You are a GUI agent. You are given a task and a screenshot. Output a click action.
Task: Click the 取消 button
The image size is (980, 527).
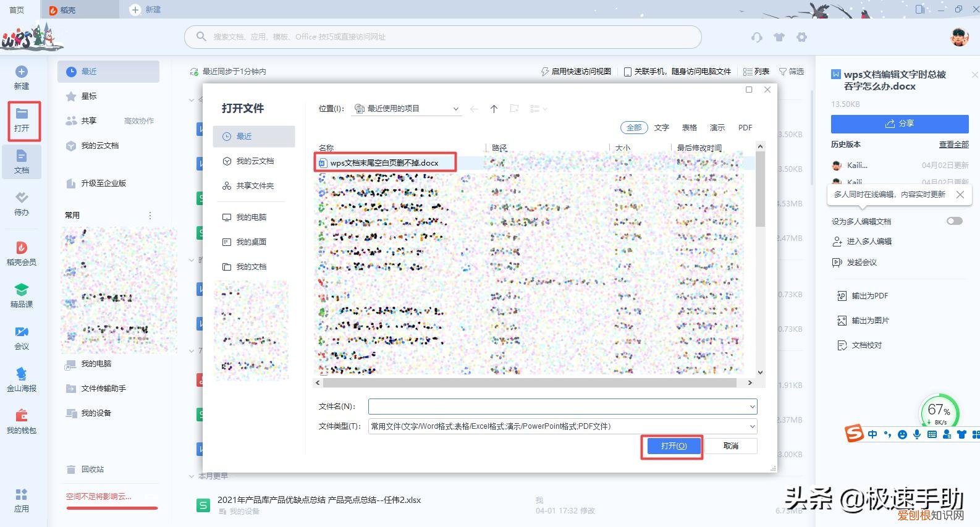point(731,446)
